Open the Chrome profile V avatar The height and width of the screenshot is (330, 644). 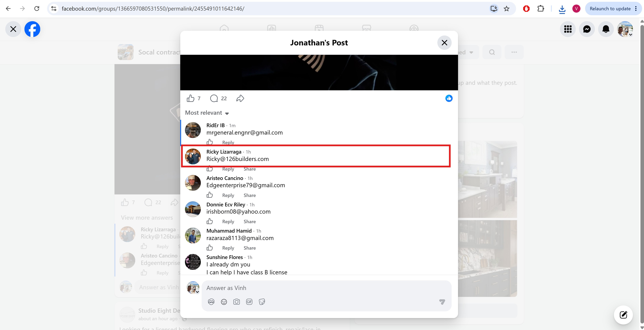(576, 9)
